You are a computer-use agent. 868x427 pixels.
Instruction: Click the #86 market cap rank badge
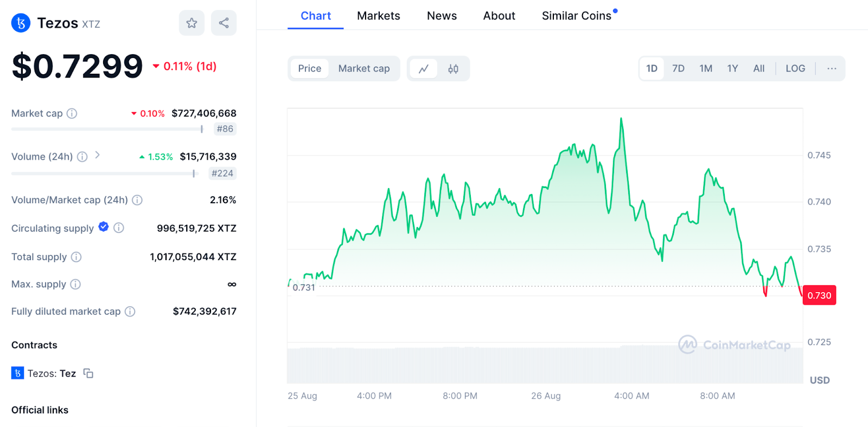[225, 129]
